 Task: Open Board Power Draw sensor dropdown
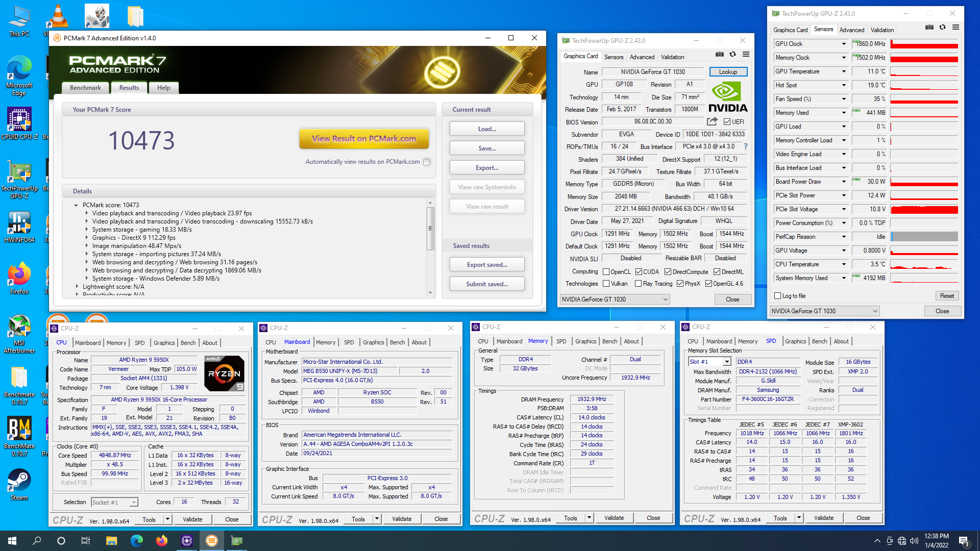coord(844,182)
